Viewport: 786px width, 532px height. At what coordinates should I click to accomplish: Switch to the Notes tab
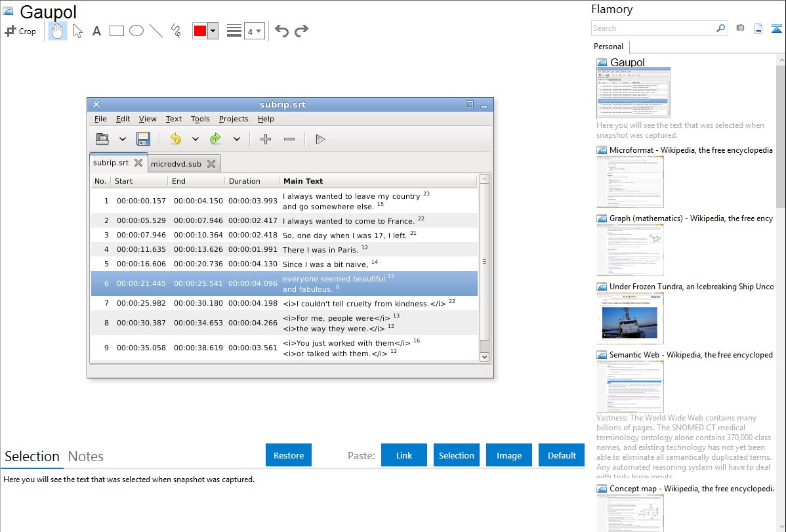coord(86,457)
